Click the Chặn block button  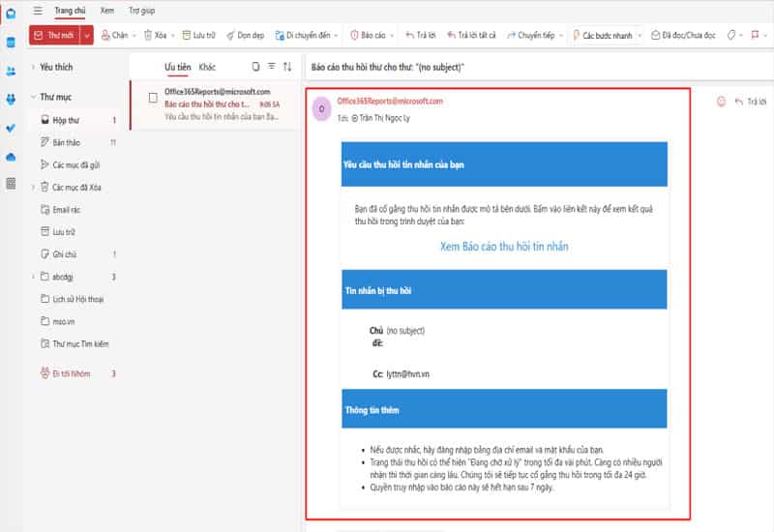(114, 35)
